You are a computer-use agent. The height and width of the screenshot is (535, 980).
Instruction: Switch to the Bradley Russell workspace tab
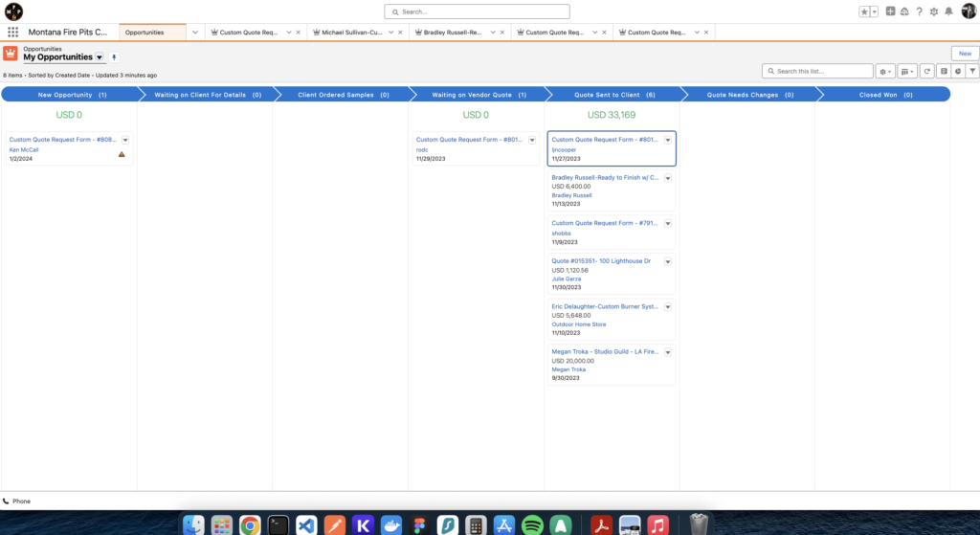[x=453, y=33]
